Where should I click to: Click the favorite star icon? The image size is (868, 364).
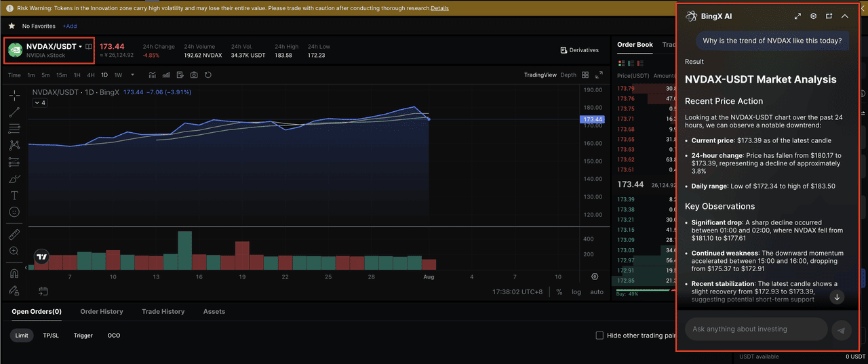coord(11,26)
